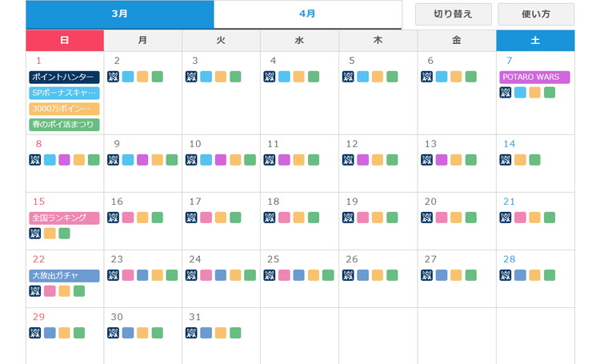Select the pink marker on March 19
This screenshot has width=592, height=364.
coord(363,218)
